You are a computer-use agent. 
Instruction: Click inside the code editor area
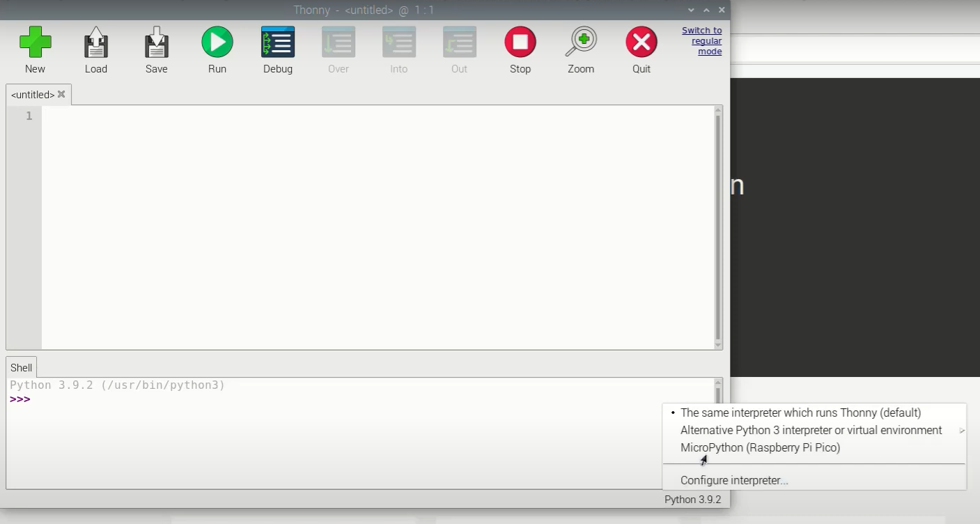378,227
